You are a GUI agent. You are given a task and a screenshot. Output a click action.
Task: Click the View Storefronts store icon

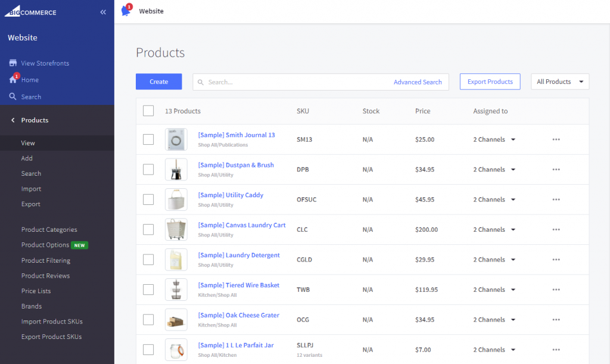click(x=13, y=63)
